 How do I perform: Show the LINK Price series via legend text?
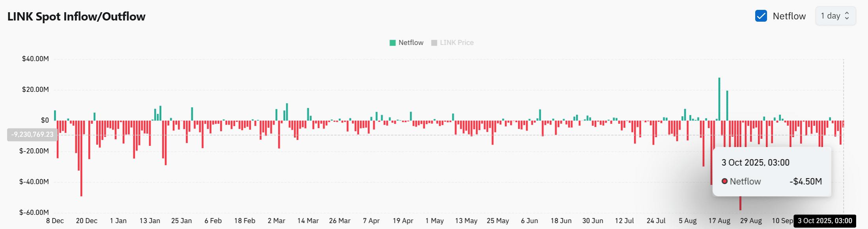[x=457, y=43]
